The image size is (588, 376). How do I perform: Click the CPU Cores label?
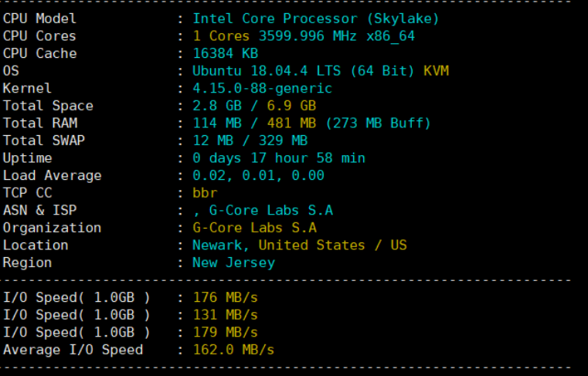39,36
